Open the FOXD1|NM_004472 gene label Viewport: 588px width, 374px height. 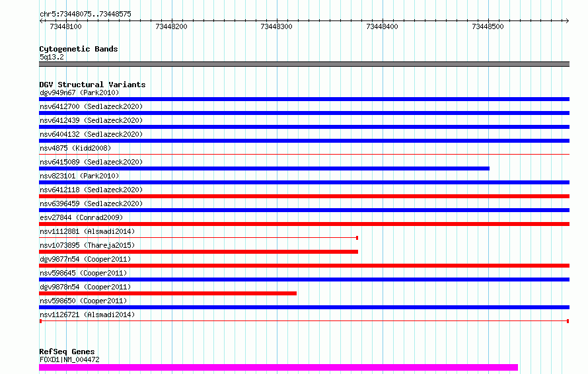coord(69,359)
